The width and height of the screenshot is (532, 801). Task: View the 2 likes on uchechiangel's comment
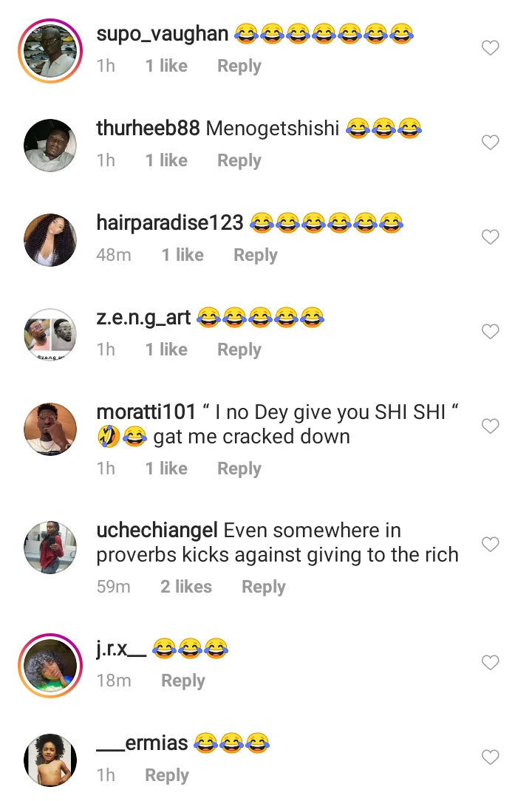click(186, 587)
